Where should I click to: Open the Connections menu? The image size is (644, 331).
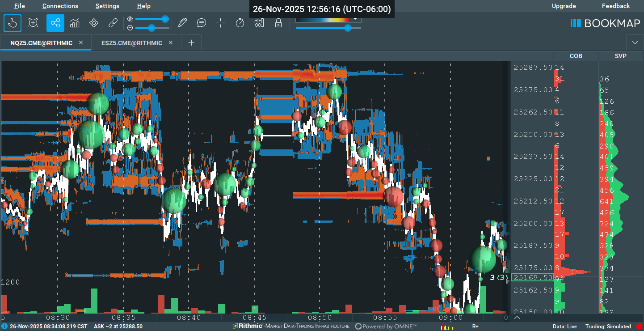tap(60, 6)
